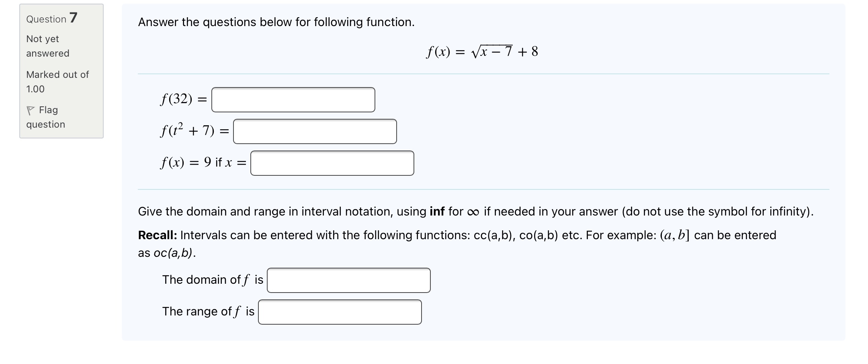
Task: Click the f(32) answer field
Action: (293, 100)
